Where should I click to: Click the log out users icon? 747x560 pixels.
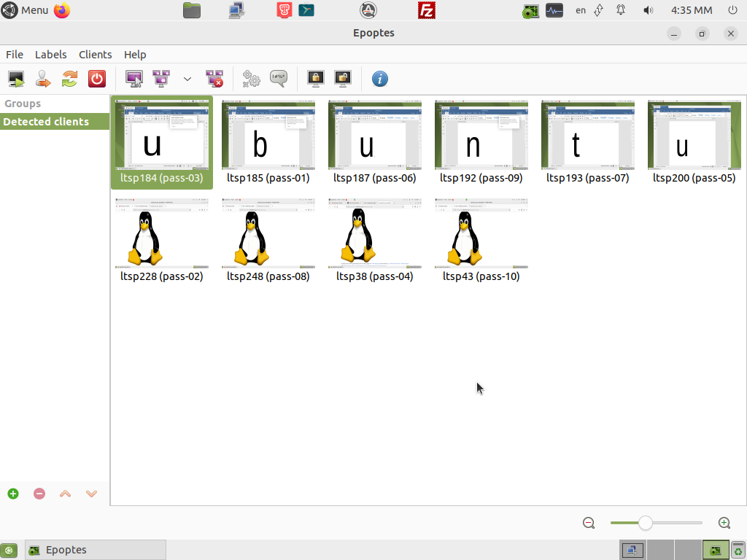[43, 79]
